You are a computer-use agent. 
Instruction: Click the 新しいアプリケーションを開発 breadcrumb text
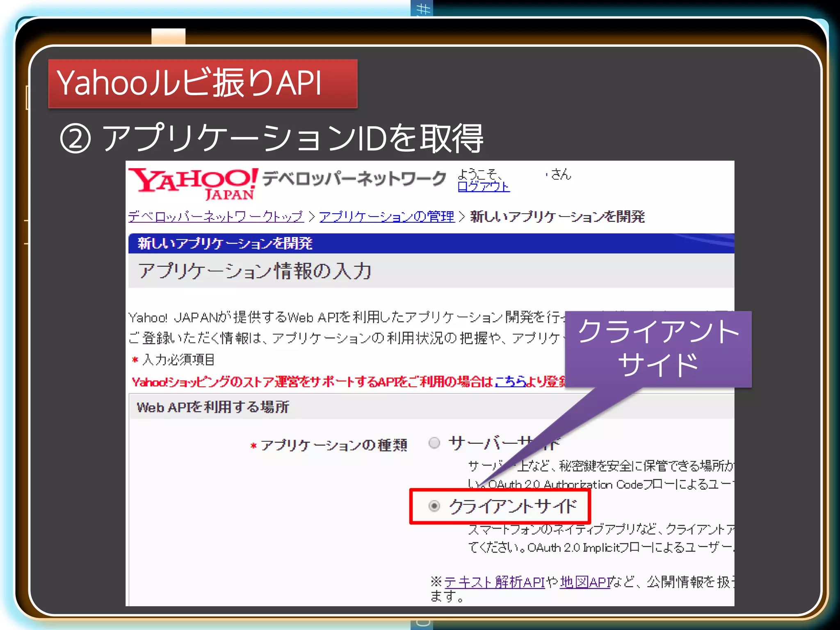[557, 216]
